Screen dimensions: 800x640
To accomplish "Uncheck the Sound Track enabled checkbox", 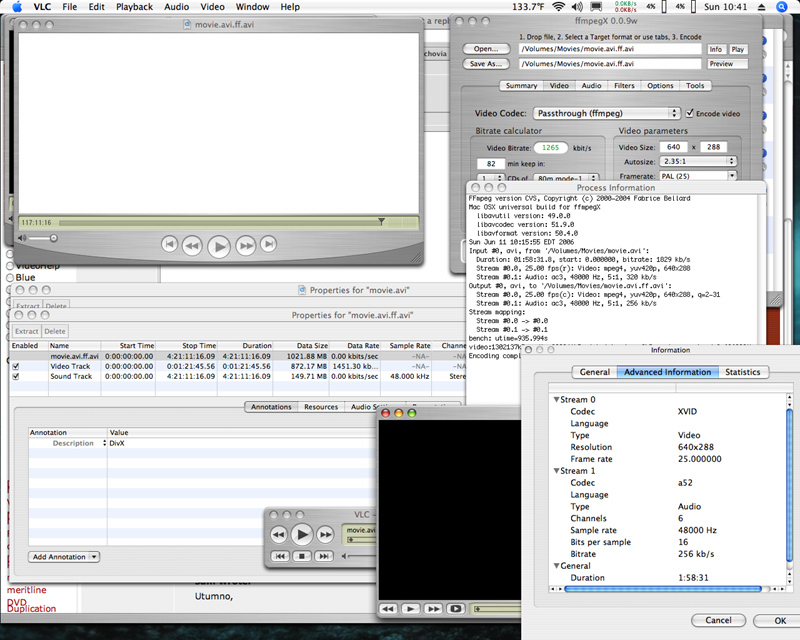I will click(16, 377).
